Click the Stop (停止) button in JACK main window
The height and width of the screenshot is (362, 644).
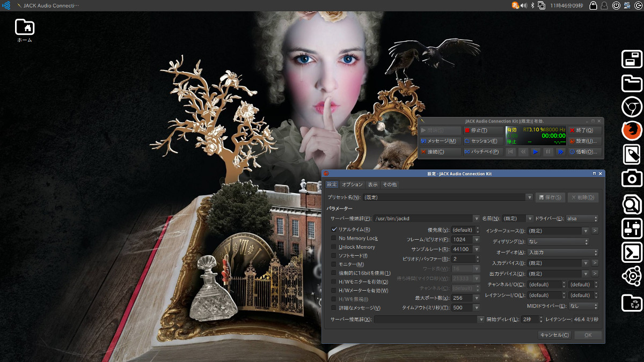(482, 130)
